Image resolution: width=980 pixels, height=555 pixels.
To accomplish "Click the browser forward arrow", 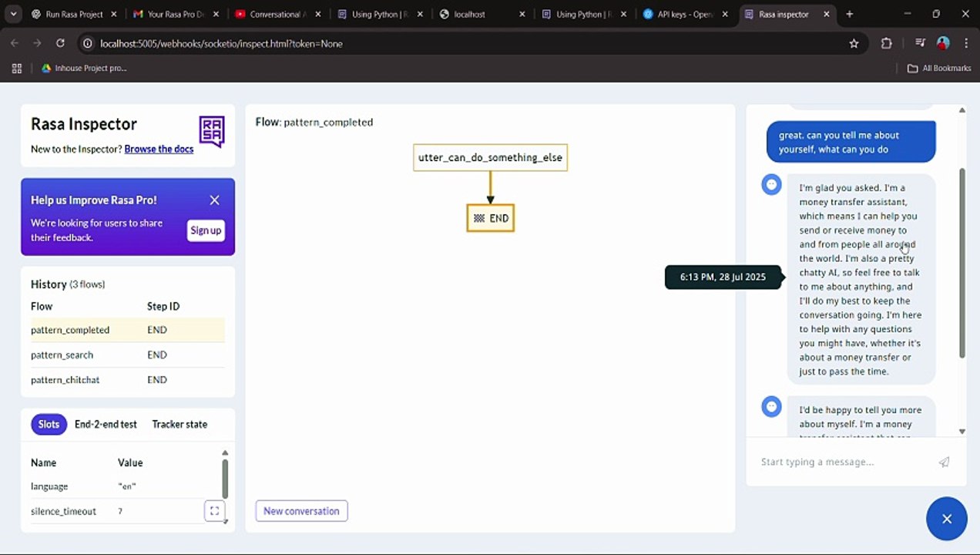I will [x=37, y=43].
